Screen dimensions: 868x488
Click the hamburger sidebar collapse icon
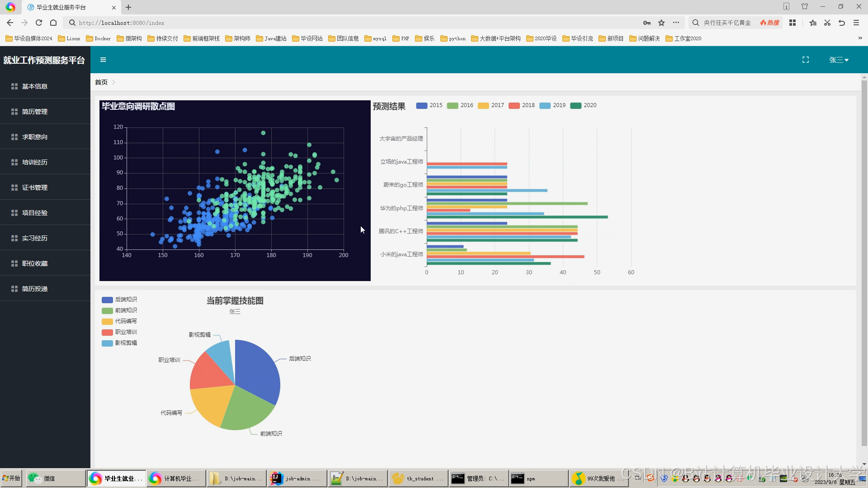click(x=103, y=60)
